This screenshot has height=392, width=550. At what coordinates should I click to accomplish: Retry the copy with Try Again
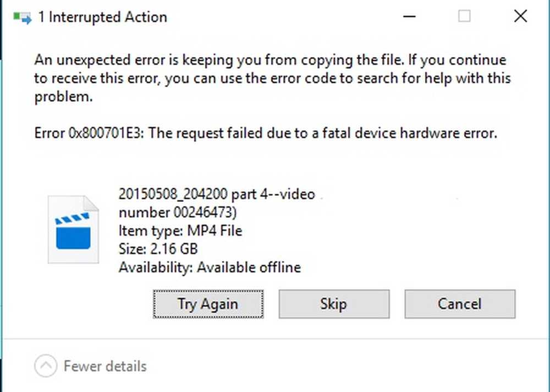(x=208, y=304)
